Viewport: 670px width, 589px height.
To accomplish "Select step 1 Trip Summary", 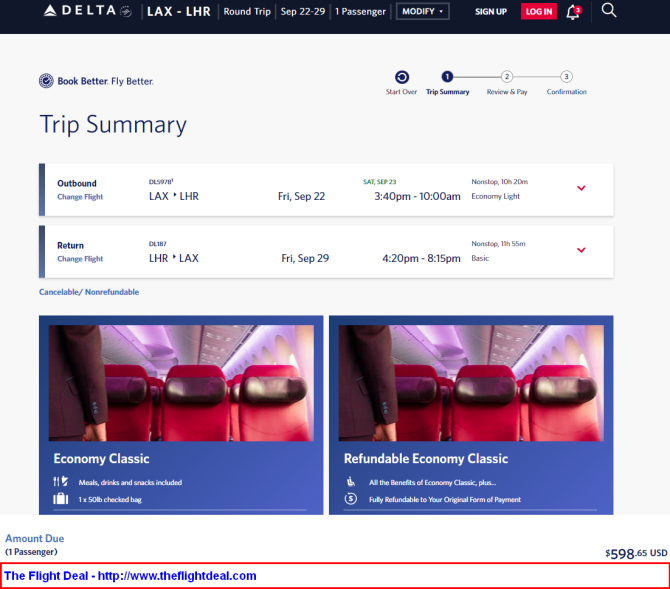I will 447,77.
